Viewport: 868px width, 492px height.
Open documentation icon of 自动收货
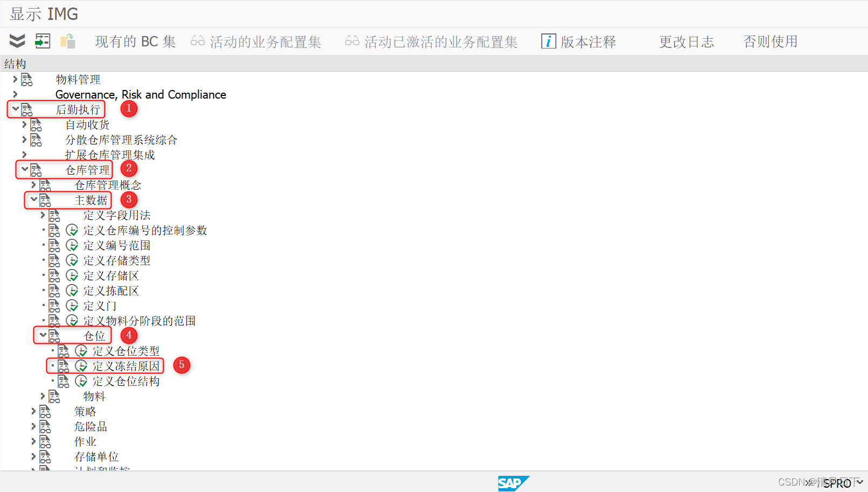(x=36, y=125)
